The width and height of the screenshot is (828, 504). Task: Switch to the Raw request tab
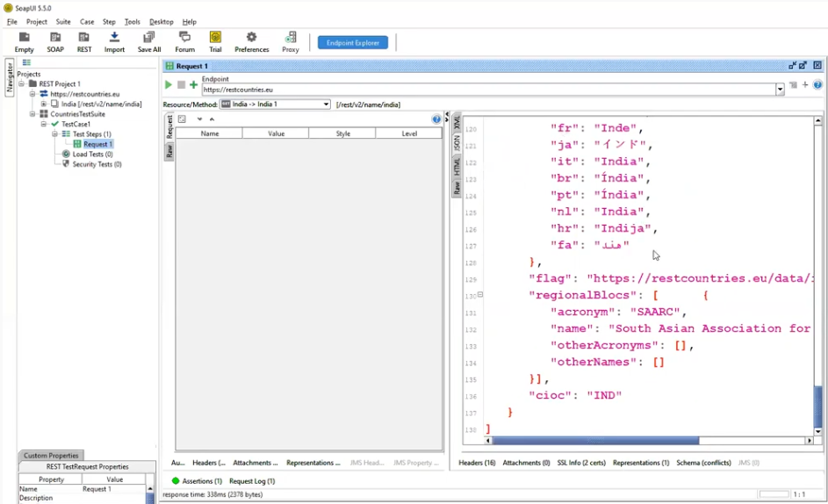click(169, 152)
